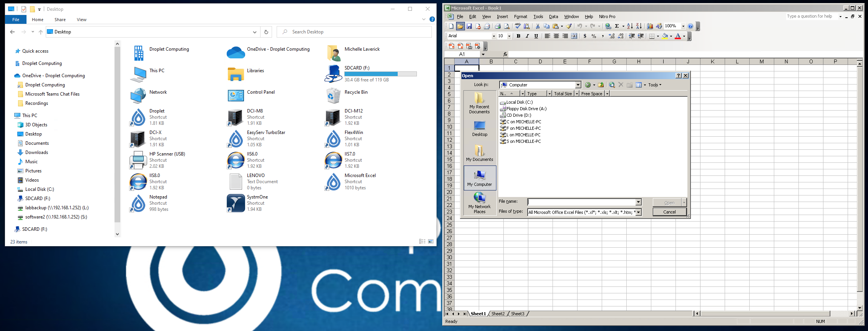
Task: Click the blue File button in Explorer
Action: 16,20
